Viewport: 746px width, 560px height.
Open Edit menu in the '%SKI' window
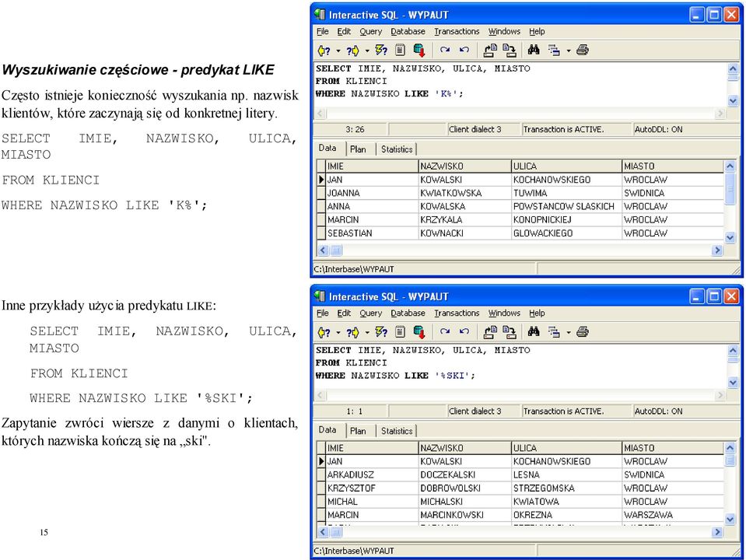pos(344,313)
